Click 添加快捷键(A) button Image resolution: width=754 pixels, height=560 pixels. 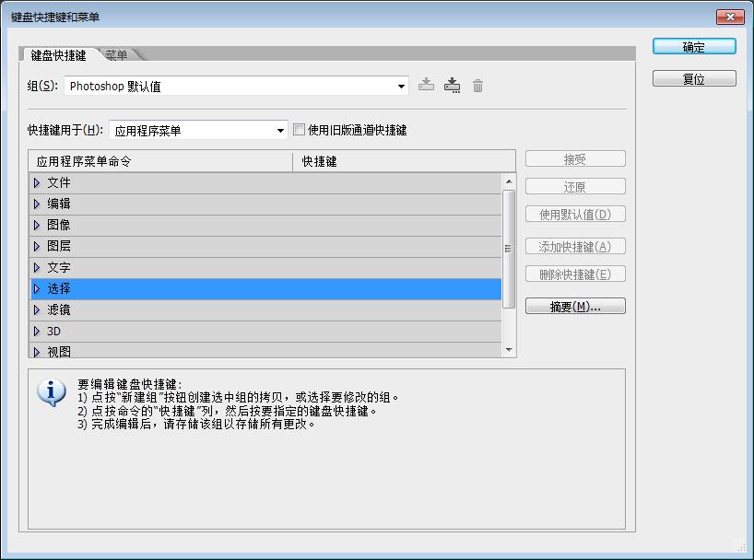[575, 246]
